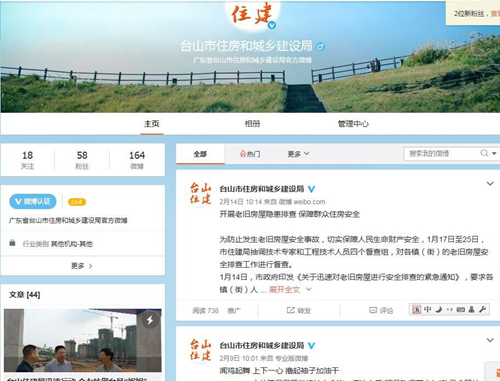
Task: Click the weibo.com source link
Action: pos(302,202)
